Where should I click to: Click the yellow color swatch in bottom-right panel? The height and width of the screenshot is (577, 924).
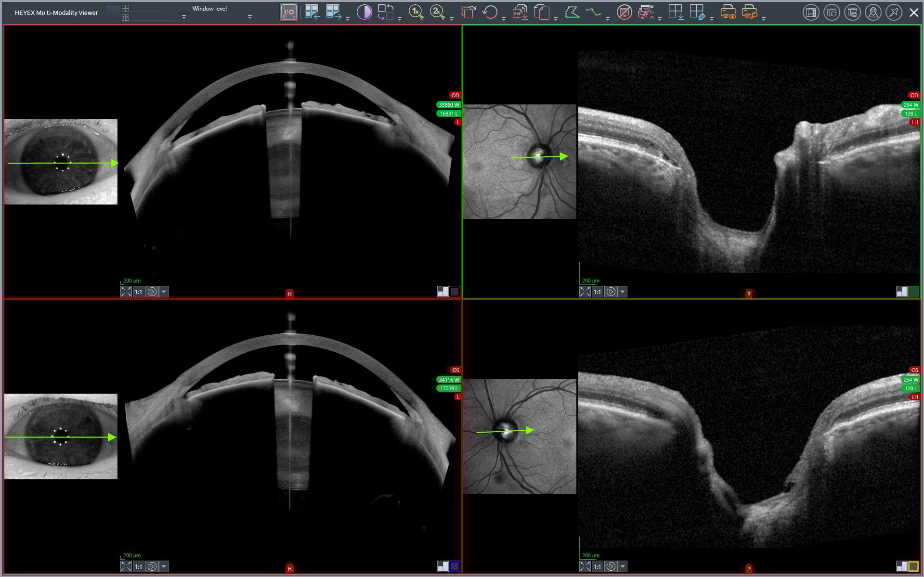tap(913, 566)
